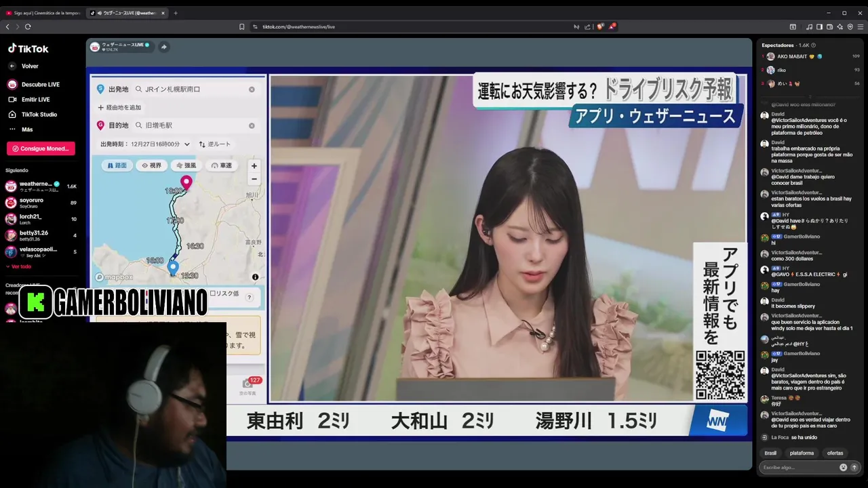This screenshot has width=868, height=488.
Task: Select the 強風 map layer tab
Action: coord(186,165)
